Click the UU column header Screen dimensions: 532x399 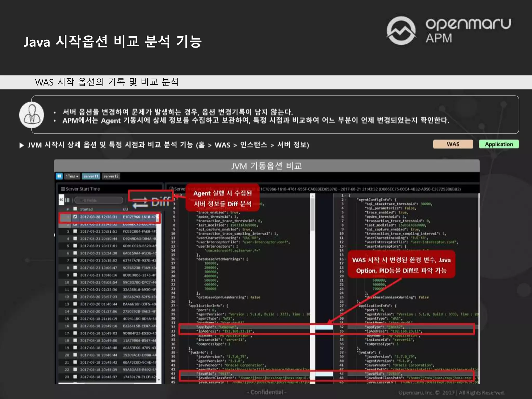pyautogui.click(x=125, y=209)
